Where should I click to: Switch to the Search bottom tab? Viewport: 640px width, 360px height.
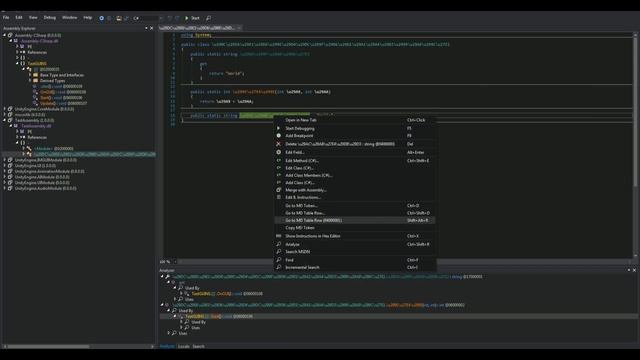click(198, 346)
